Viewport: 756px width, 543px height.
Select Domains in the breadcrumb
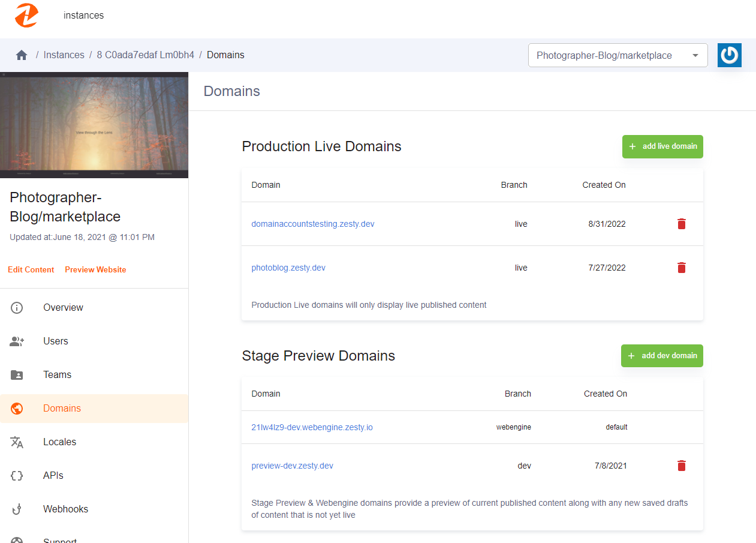coord(225,55)
